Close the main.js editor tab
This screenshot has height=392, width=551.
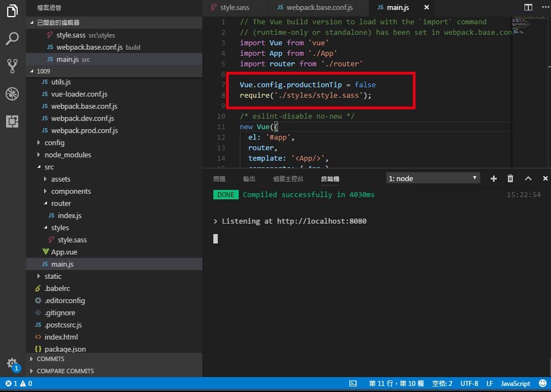(427, 7)
